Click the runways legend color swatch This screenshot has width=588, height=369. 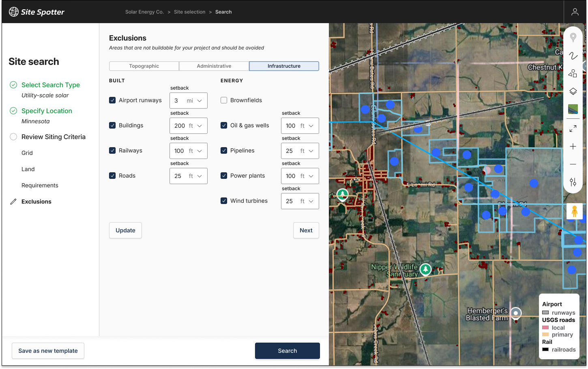point(545,313)
